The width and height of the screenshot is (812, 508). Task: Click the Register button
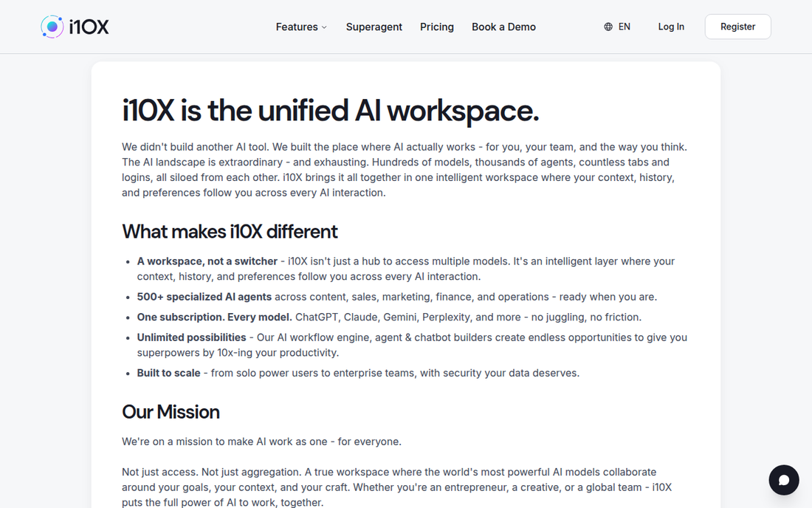point(737,27)
